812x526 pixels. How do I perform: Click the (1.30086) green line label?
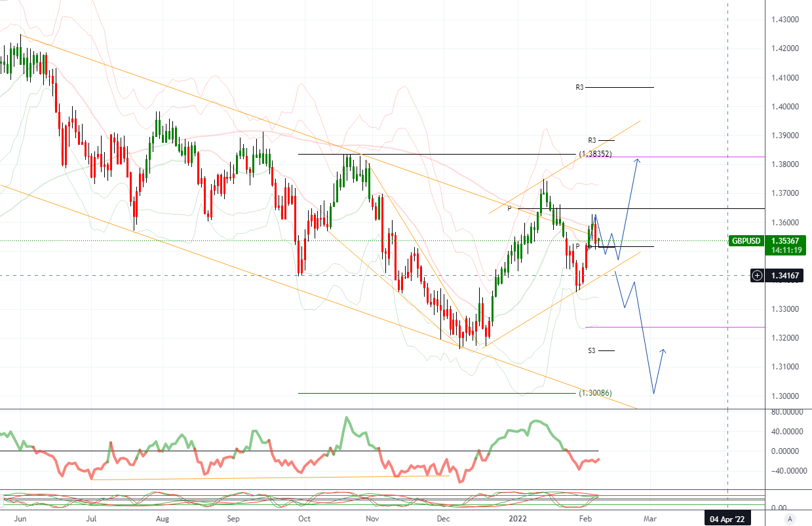coord(595,393)
